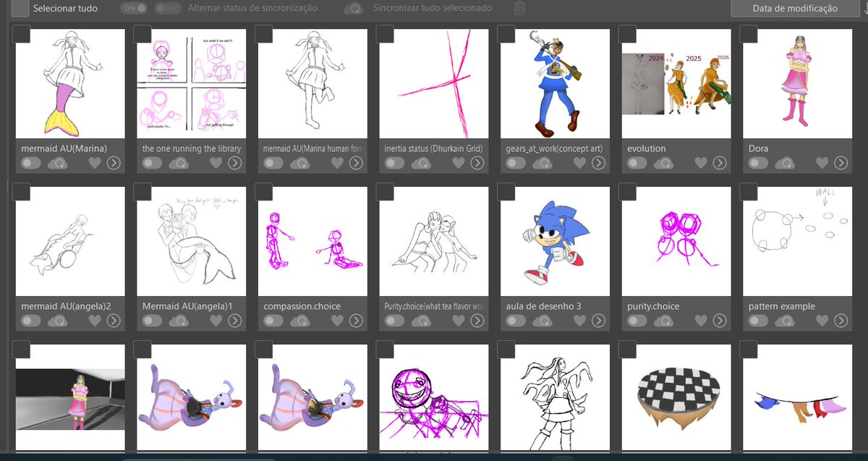Open details arrow on 'gears_at_work(concept art)'
Image resolution: width=868 pixels, height=461 pixels.
(x=598, y=164)
